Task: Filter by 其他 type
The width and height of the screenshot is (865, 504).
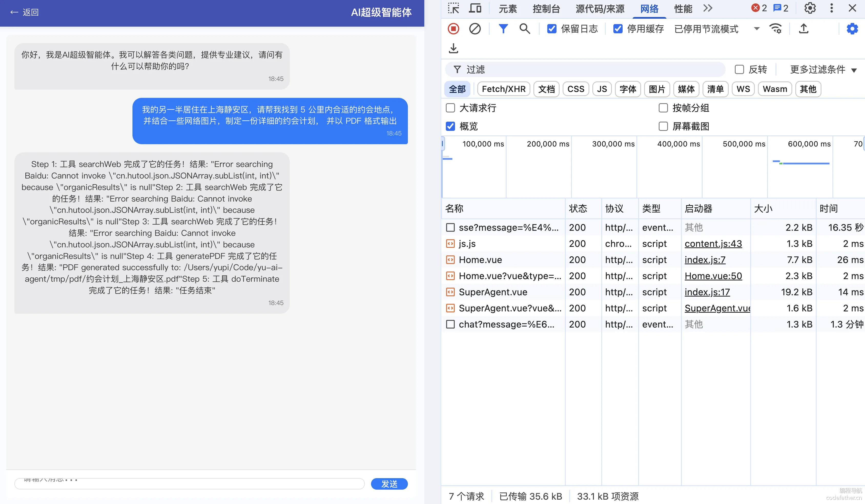Action: click(808, 89)
